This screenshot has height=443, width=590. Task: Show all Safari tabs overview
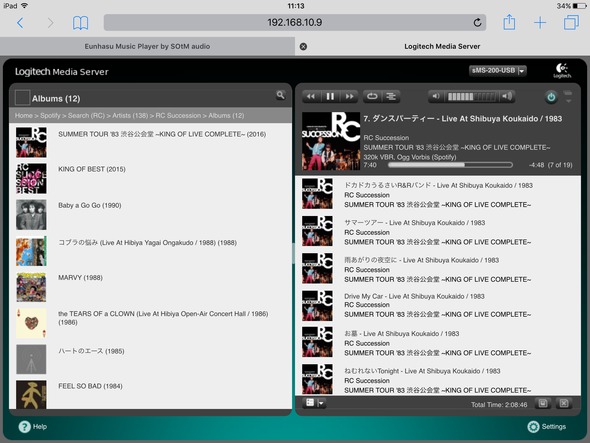pos(571,22)
